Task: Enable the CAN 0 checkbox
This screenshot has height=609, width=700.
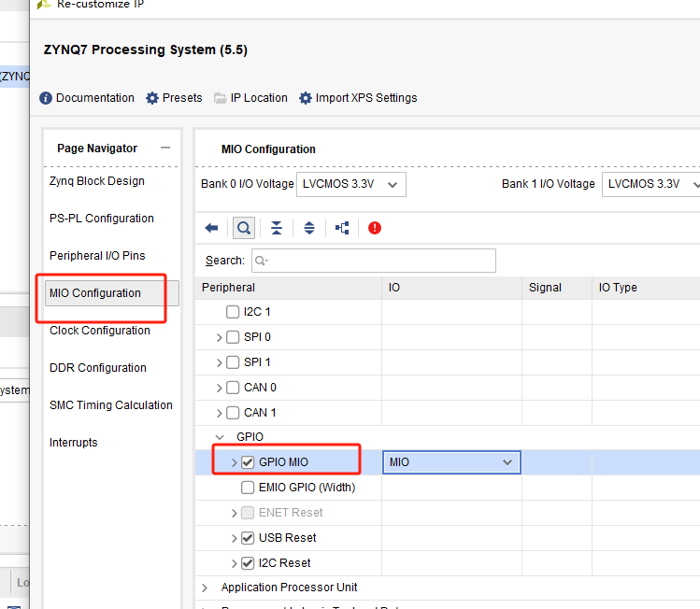Action: tap(233, 388)
